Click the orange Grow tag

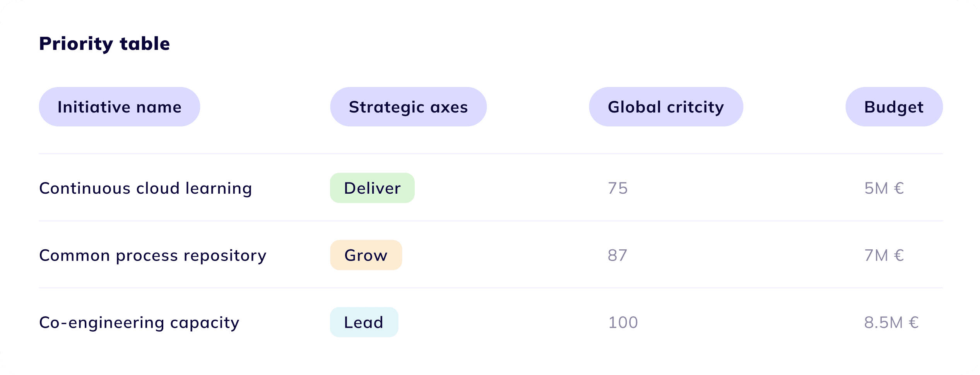[x=366, y=255]
